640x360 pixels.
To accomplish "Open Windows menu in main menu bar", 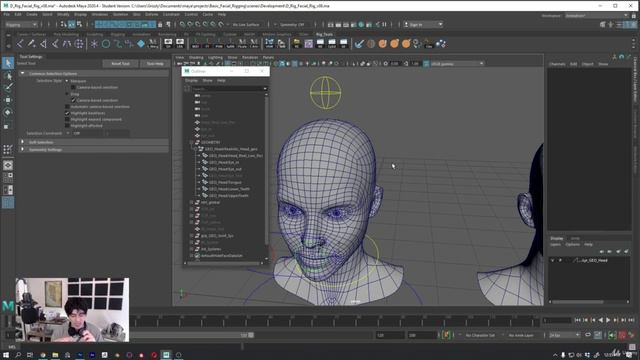I will pyautogui.click(x=100, y=14).
